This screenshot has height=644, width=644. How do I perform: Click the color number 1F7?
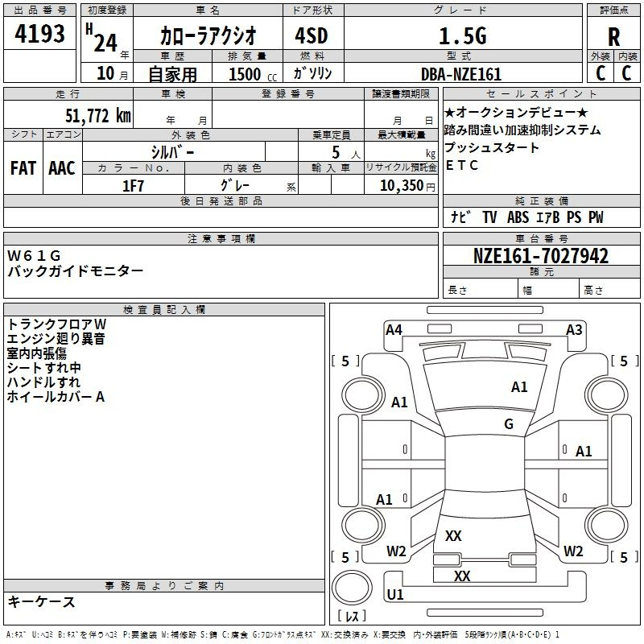(133, 185)
